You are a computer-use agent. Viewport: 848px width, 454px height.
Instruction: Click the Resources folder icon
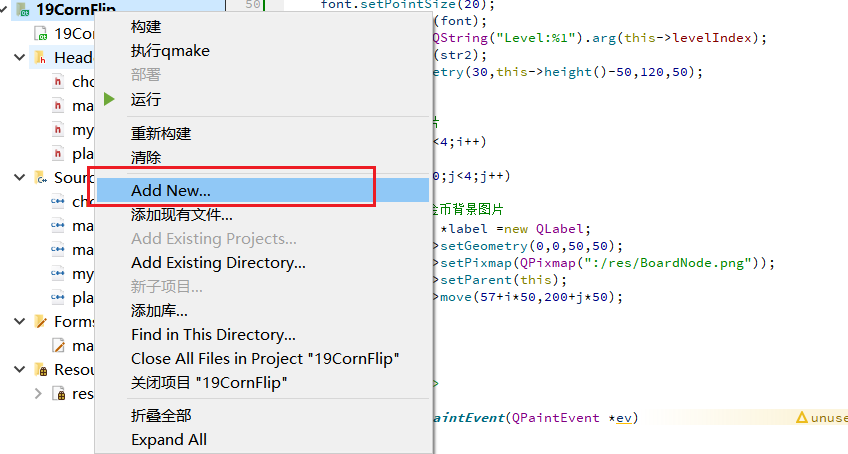pyautogui.click(x=41, y=370)
